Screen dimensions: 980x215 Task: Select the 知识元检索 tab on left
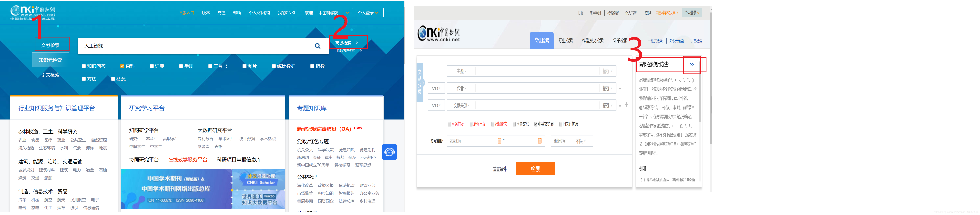click(50, 60)
